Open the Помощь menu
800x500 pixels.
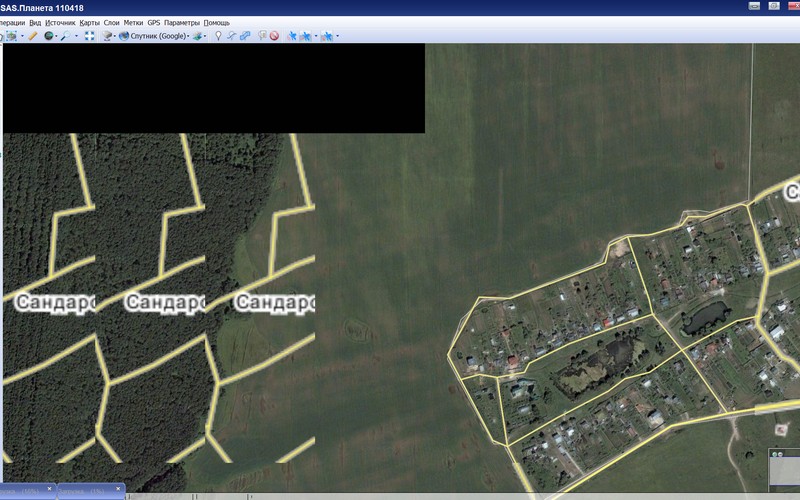[x=217, y=21]
